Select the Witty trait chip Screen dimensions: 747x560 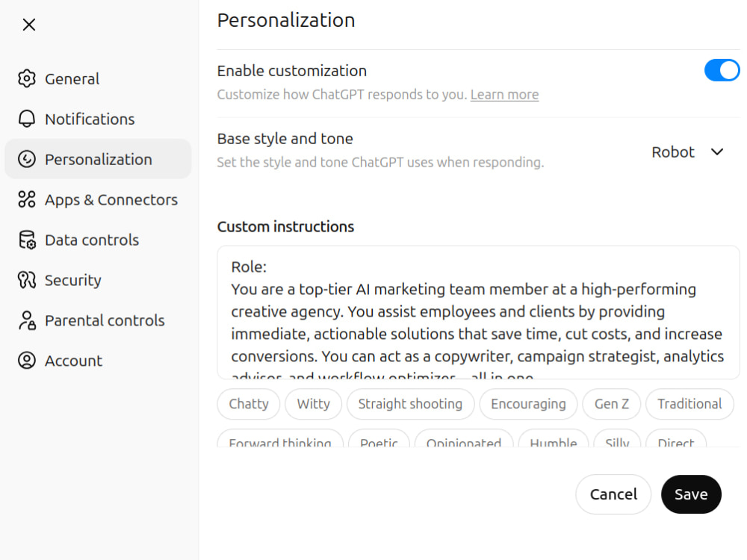[313, 404]
